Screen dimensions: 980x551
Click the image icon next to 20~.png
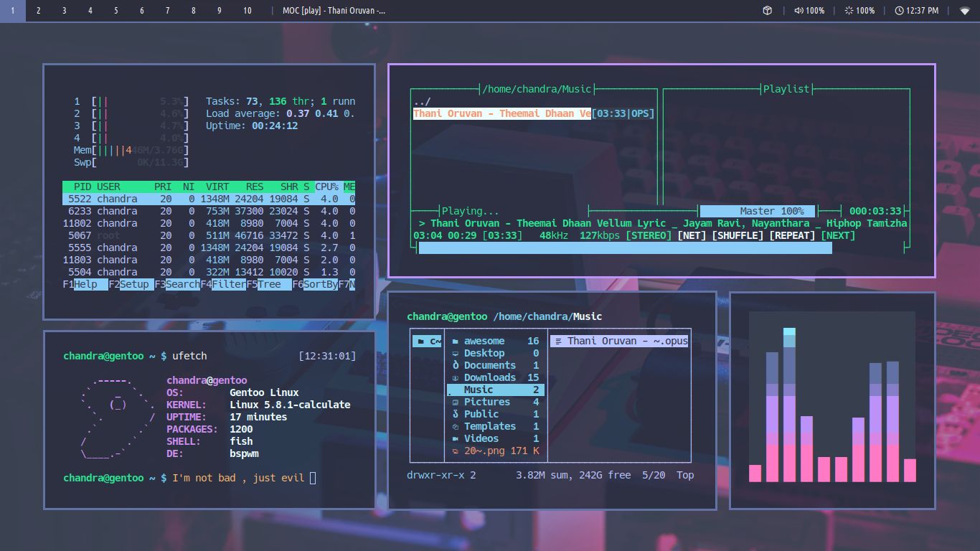coord(455,451)
